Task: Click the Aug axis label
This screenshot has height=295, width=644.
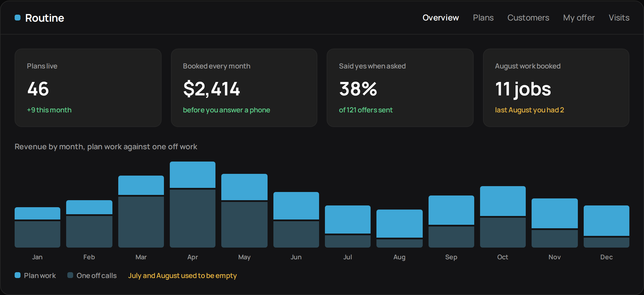Action: [400, 257]
